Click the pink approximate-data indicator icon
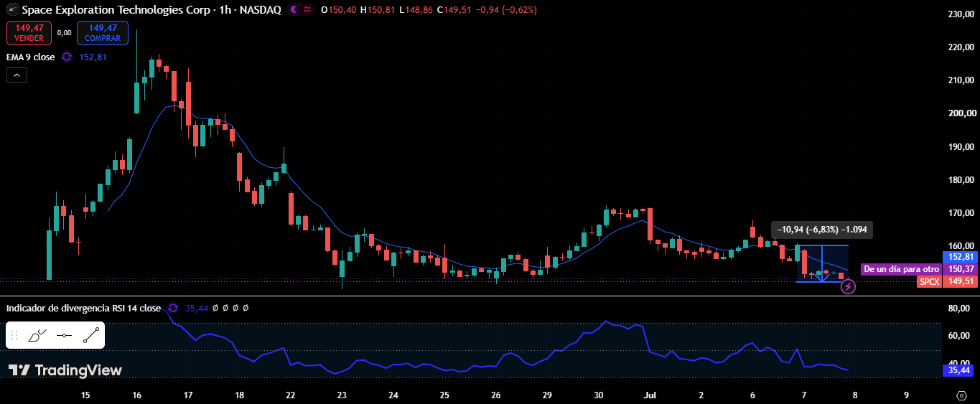The height and width of the screenshot is (404, 980). pos(307,10)
